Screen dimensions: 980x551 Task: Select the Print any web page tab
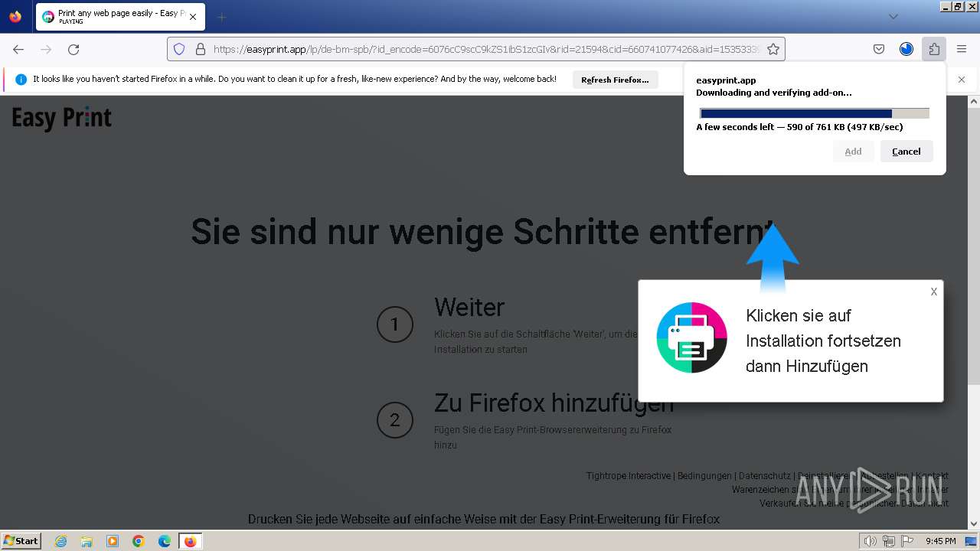[x=119, y=17]
